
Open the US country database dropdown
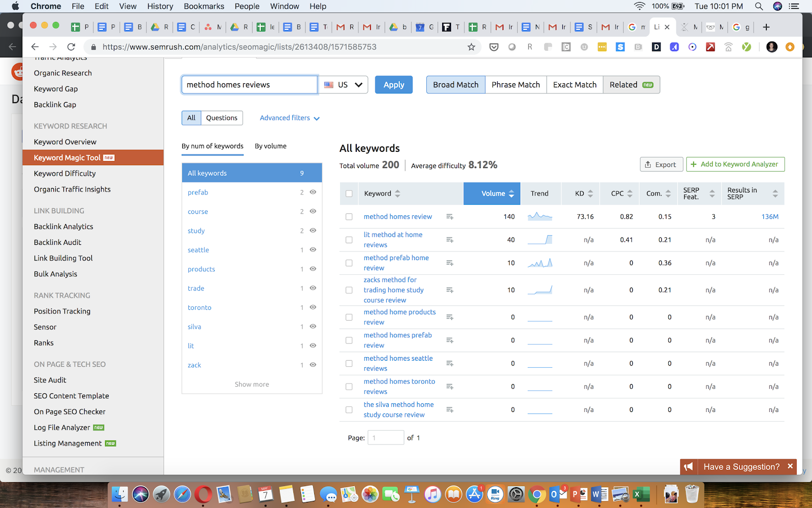pyautogui.click(x=344, y=85)
